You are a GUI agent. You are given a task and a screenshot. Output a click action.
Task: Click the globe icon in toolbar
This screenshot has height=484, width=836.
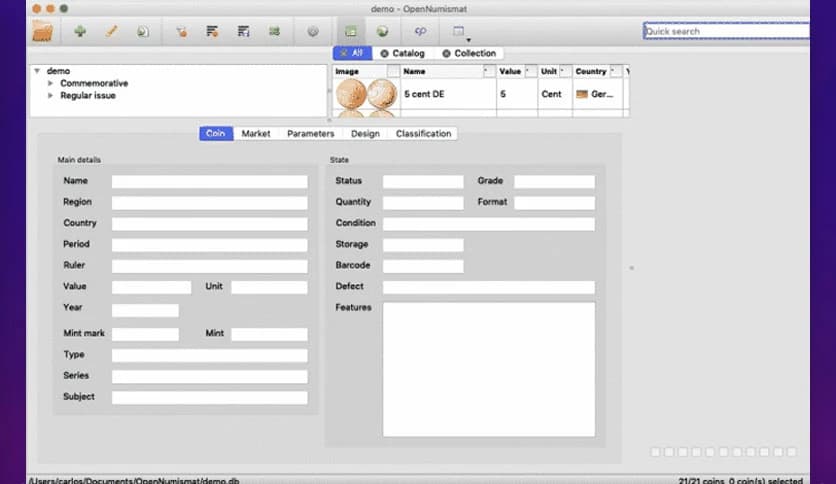click(382, 31)
